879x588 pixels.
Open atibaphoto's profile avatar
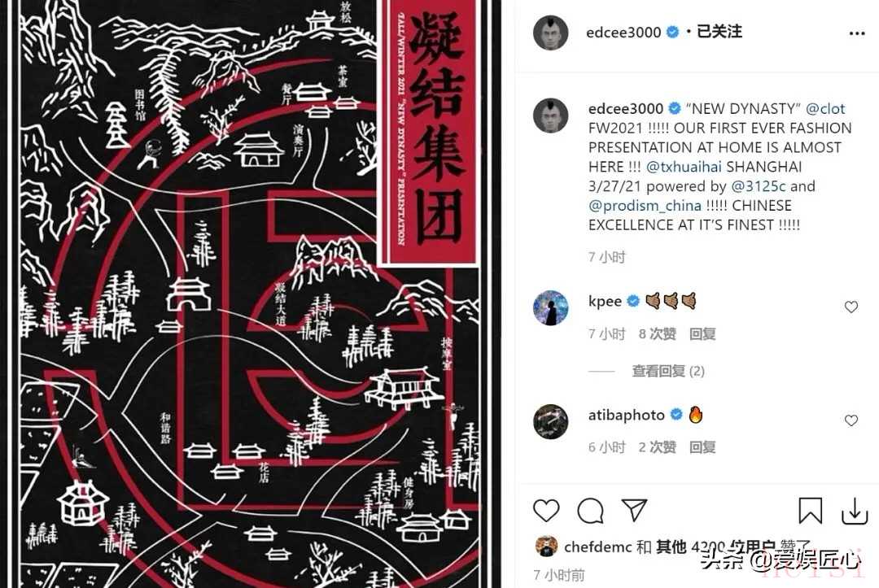point(550,421)
